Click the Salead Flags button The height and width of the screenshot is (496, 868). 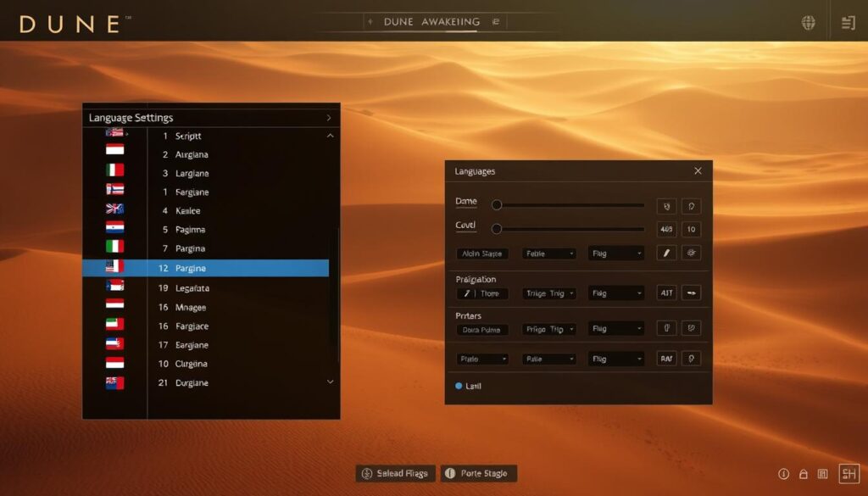click(x=395, y=473)
